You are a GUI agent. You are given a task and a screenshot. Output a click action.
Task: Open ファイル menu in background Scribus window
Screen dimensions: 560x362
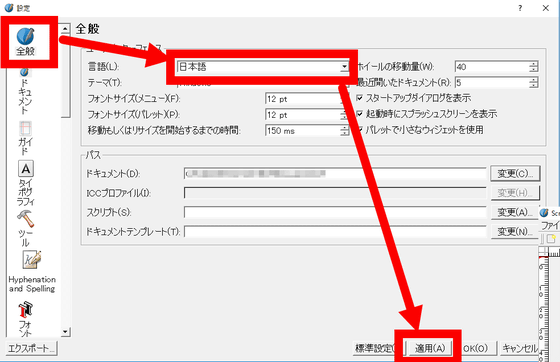click(x=550, y=226)
